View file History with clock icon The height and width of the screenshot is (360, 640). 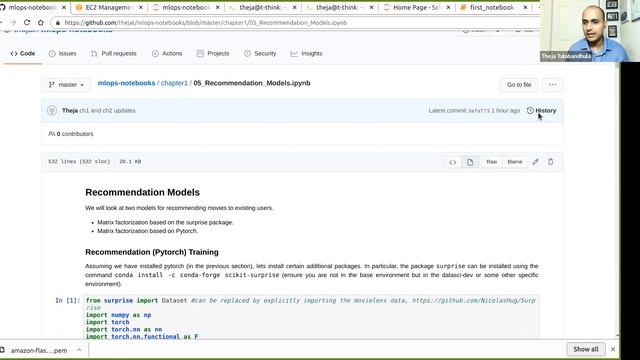541,110
